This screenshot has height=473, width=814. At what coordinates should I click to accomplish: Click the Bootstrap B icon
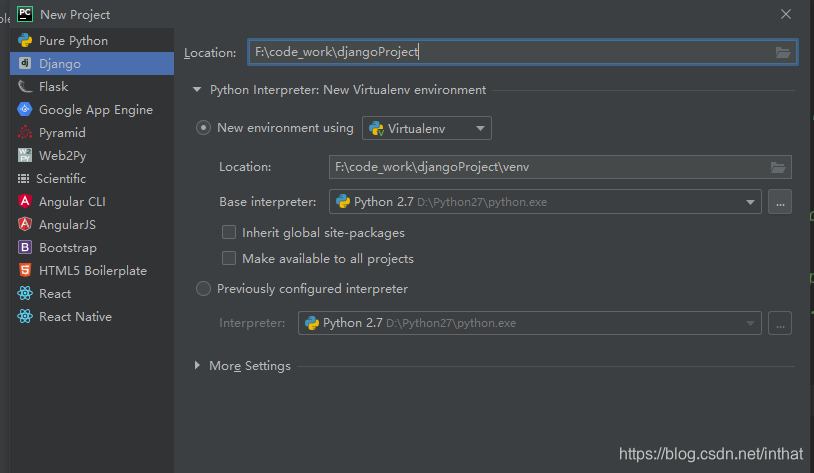25,247
